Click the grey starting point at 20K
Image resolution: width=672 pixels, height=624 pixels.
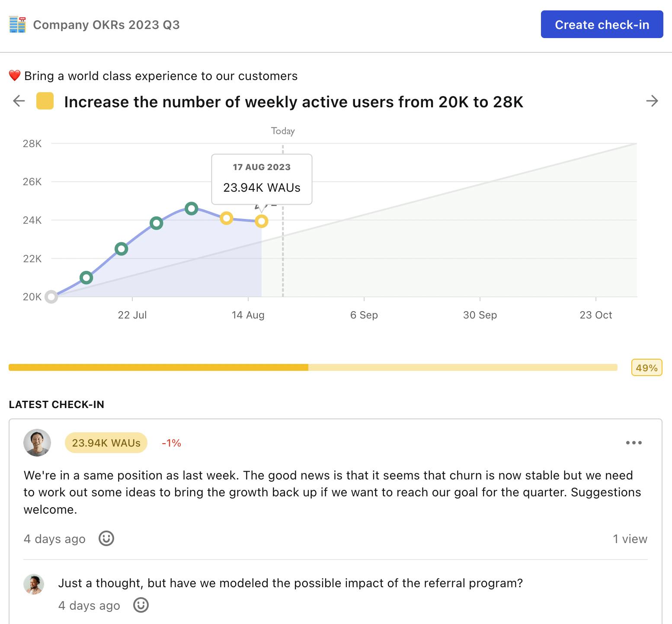pos(51,297)
